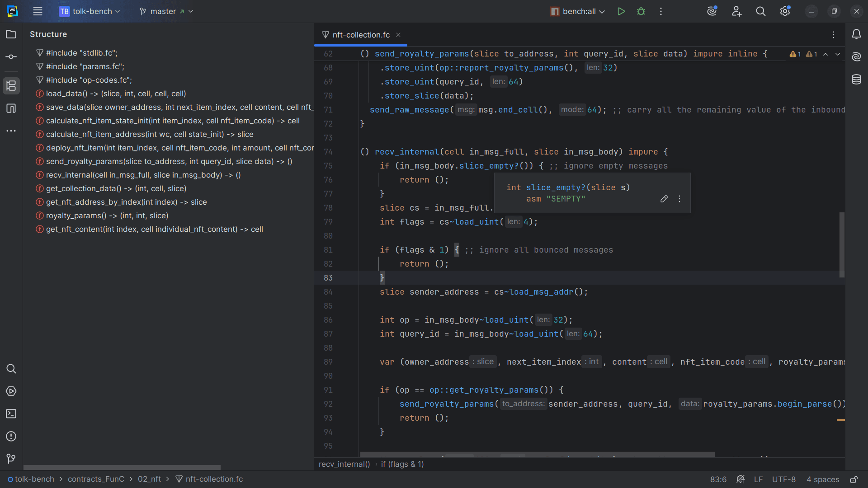Show more tool windows ellipsis
The width and height of the screenshot is (868, 488).
click(11, 131)
